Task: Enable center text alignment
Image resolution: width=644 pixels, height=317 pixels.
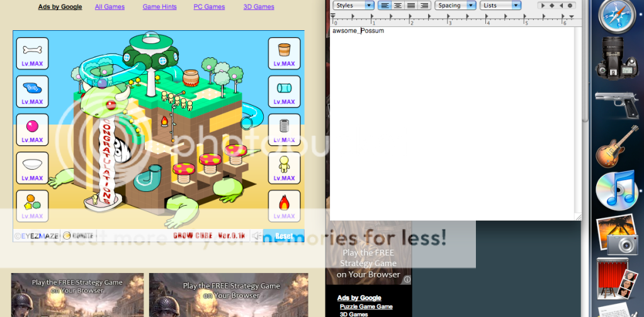Action: [397, 6]
